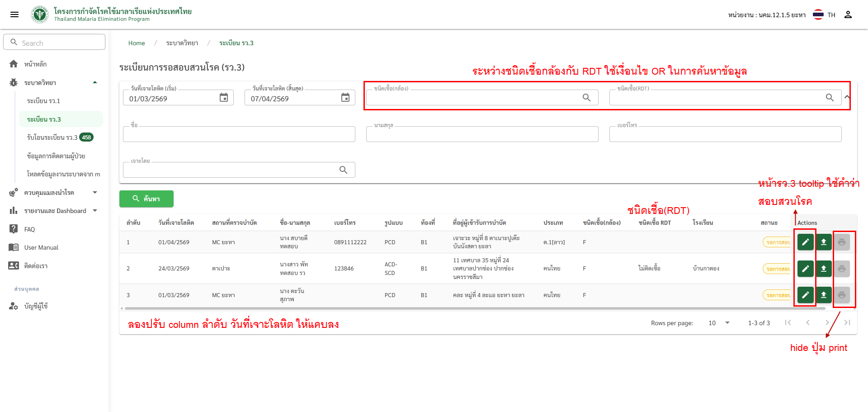Collapse the ระบาดวิทยา sidebar section
868x412 pixels.
[95, 82]
